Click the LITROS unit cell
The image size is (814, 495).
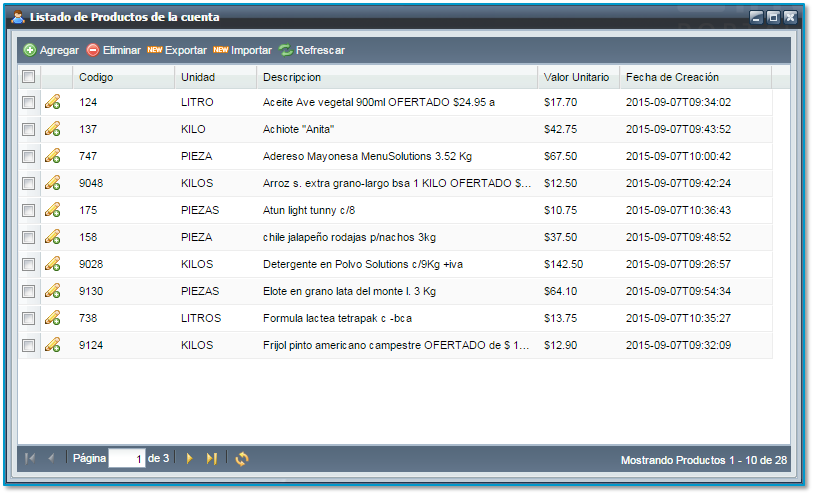[201, 318]
